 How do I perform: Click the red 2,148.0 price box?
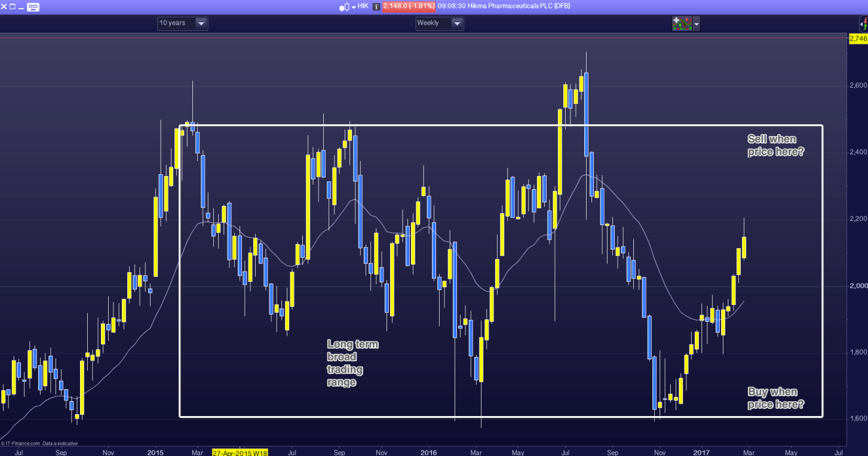pos(408,7)
